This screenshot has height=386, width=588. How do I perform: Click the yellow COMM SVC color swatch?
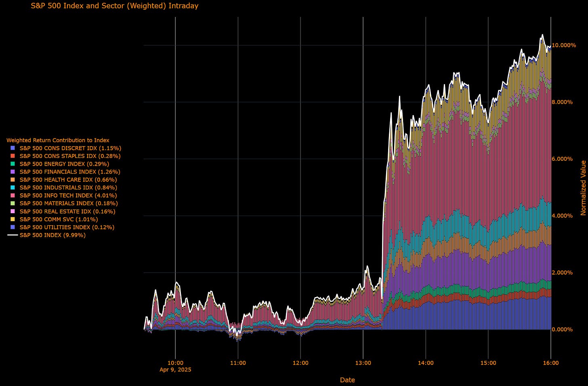pyautogui.click(x=13, y=219)
